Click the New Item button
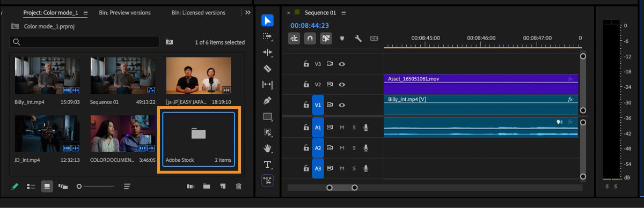 click(x=223, y=187)
